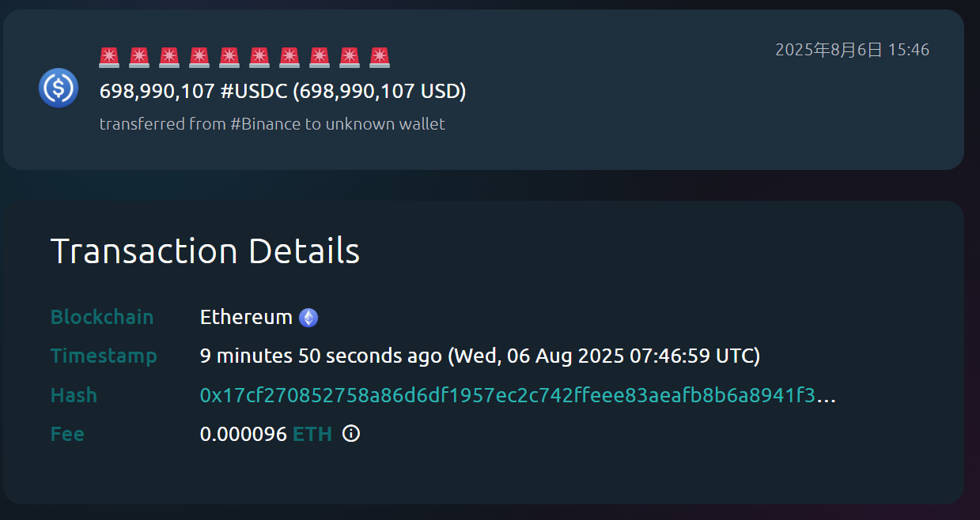This screenshot has width=980, height=520.
Task: Open the fee info circle icon
Action: point(351,433)
